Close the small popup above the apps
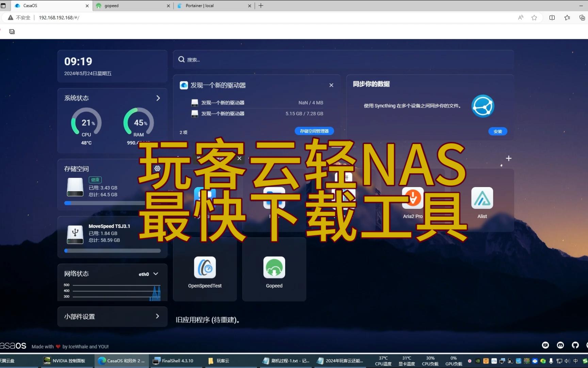Screen dimensions: 588x368 pos(239,158)
